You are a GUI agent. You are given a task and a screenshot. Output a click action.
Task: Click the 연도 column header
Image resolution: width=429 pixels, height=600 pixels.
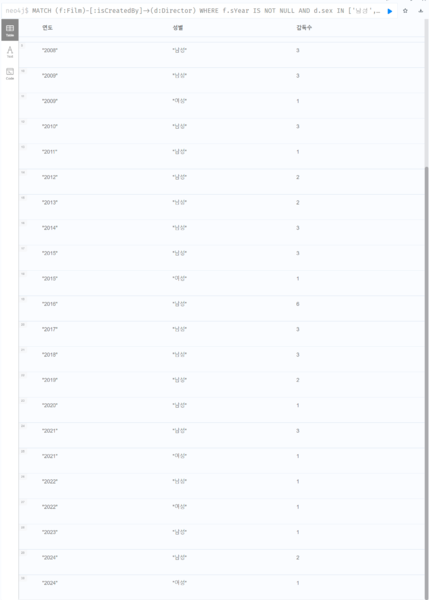tap(47, 28)
